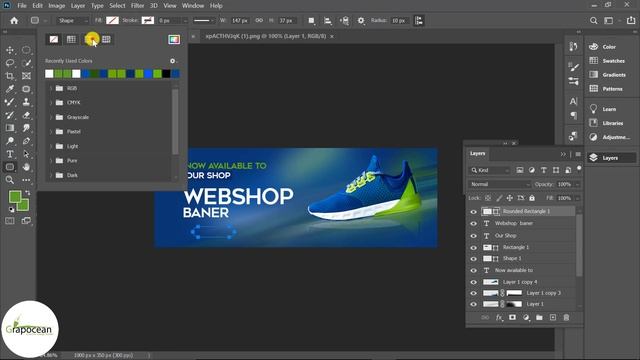
Task: Choose the Solid Color fill option
Action: (71, 39)
